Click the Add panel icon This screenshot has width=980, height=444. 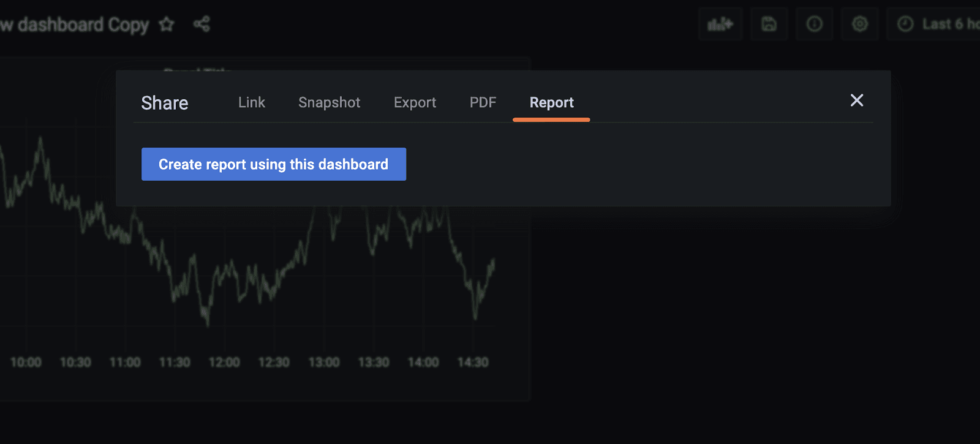point(720,24)
